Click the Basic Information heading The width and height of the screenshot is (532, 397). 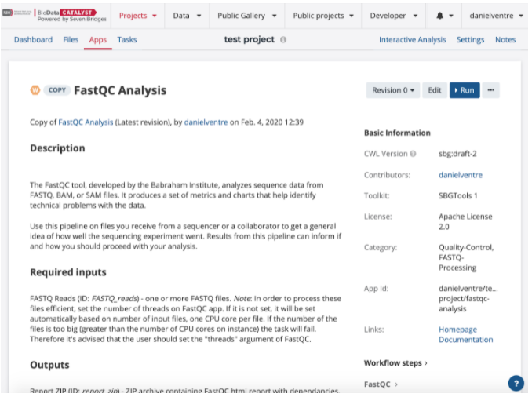tap(397, 133)
